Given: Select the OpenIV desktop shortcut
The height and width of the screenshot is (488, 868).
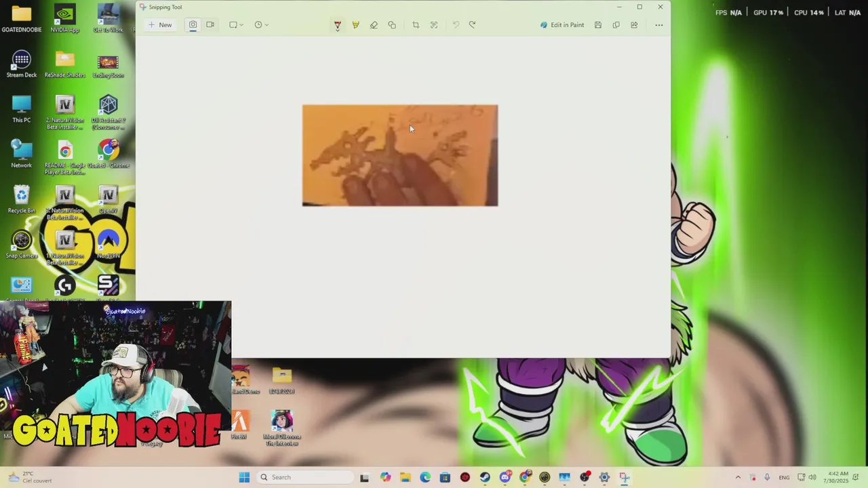Looking at the screenshot, I should [x=108, y=200].
